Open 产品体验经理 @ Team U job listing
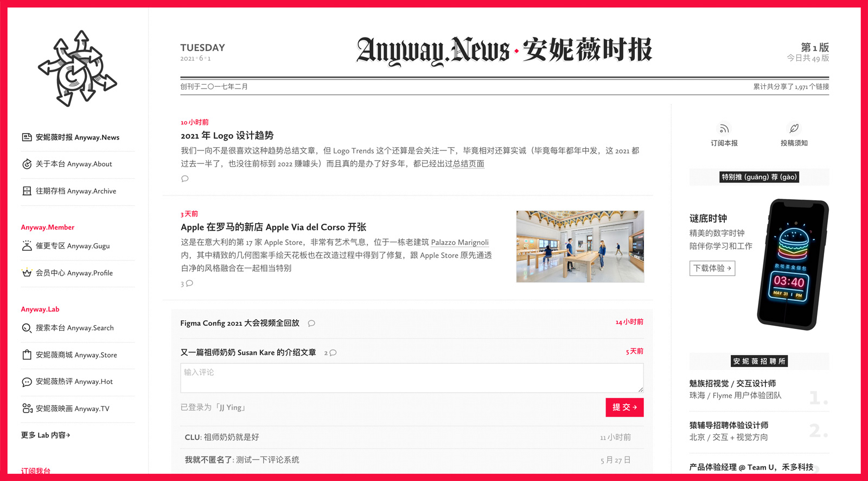Screen dimensions: 868x481 tap(751, 467)
